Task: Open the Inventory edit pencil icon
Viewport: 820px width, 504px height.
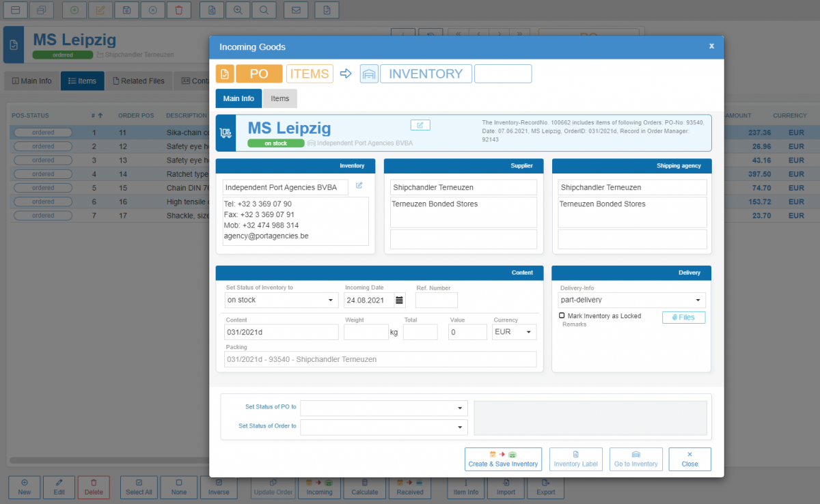Action: coord(359,185)
